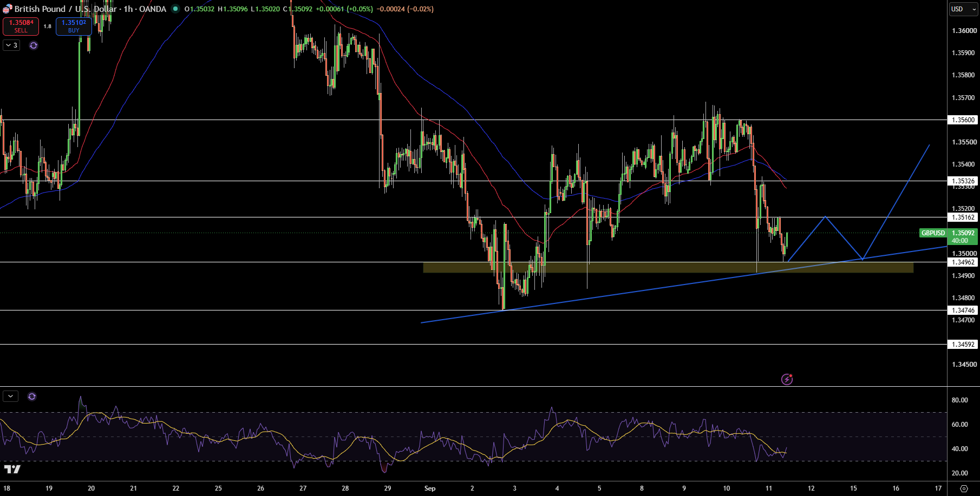Collapse the RSI pane legend chevron

10,396
